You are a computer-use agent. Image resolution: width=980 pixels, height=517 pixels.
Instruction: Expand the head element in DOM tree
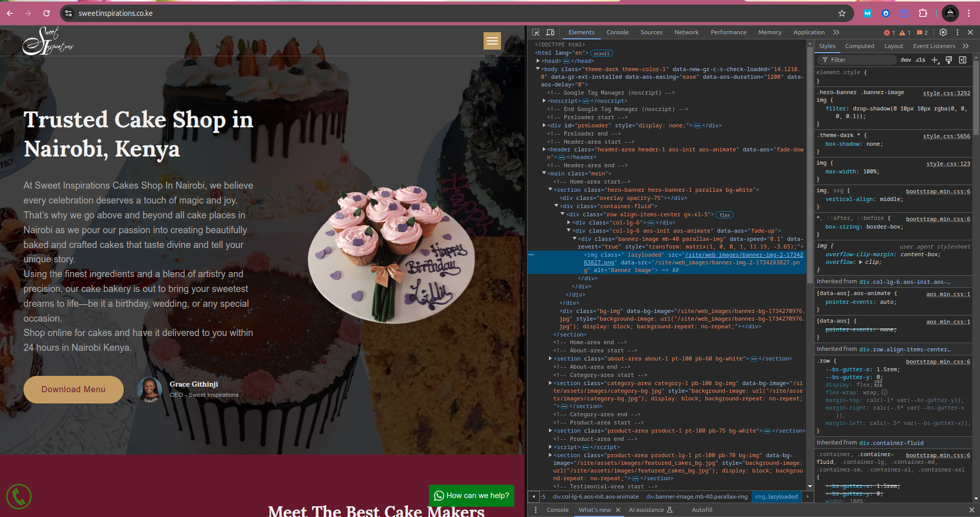point(544,61)
